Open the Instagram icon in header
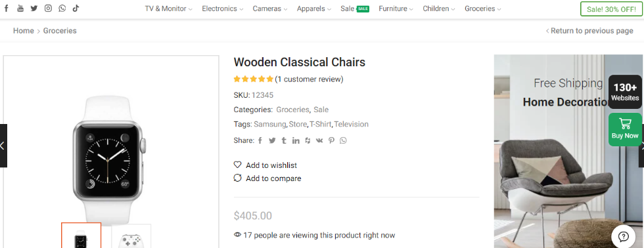This screenshot has width=644, height=248. 48,8
